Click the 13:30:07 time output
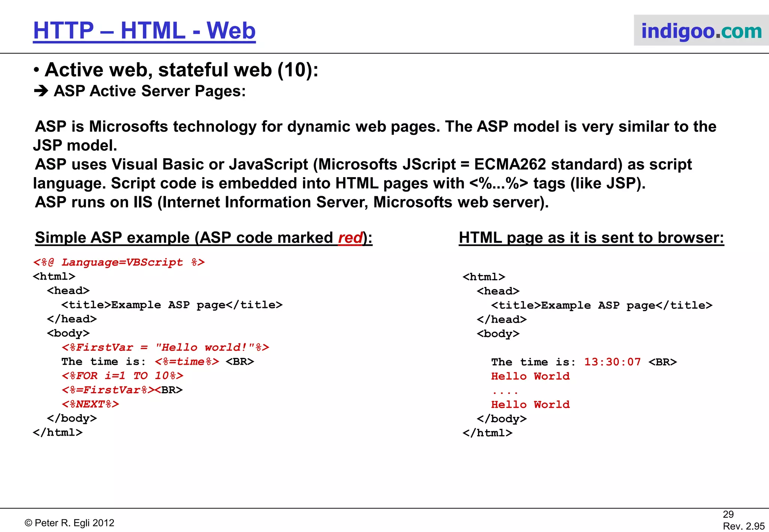Viewport: 769px width, 532px height. (x=612, y=362)
